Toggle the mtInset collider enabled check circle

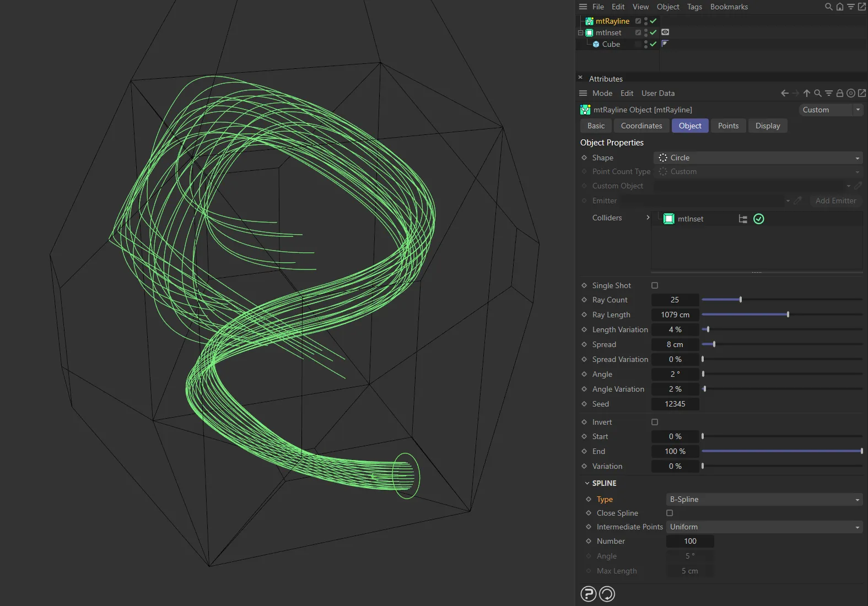point(759,219)
